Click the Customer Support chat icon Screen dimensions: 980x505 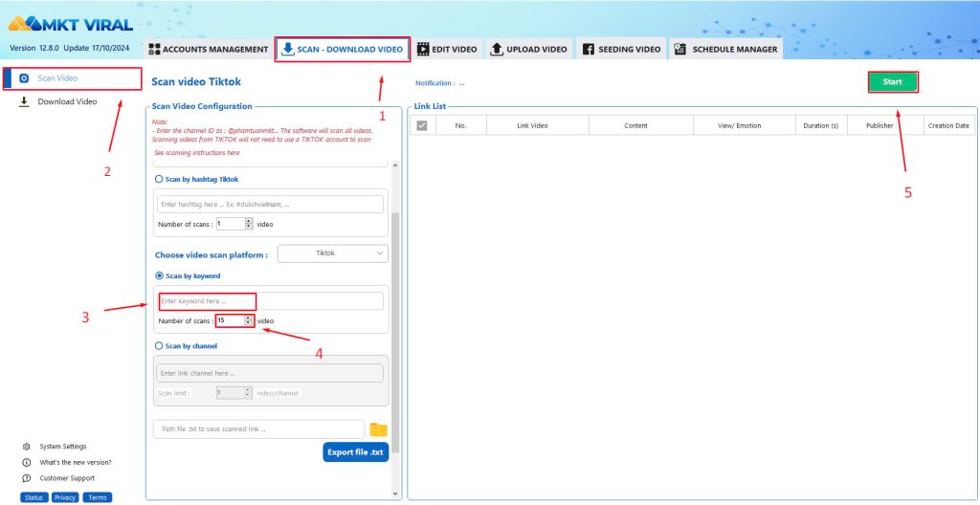(x=26, y=479)
